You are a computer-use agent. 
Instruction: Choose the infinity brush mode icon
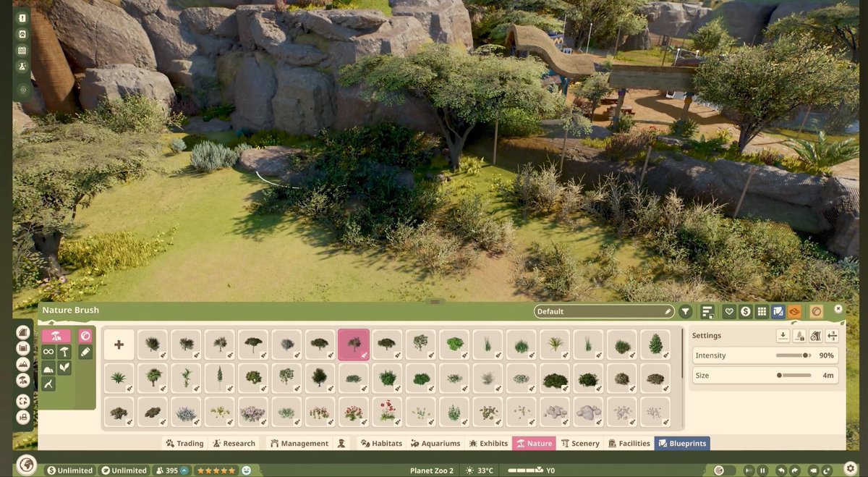tap(48, 352)
